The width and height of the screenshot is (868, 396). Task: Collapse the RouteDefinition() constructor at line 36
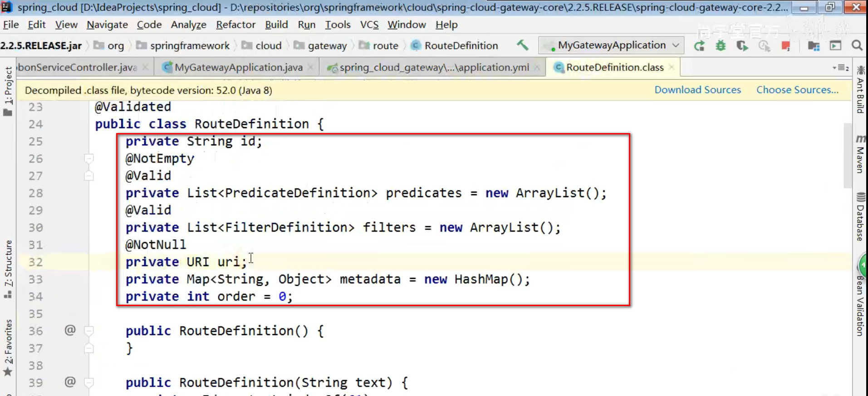(89, 331)
